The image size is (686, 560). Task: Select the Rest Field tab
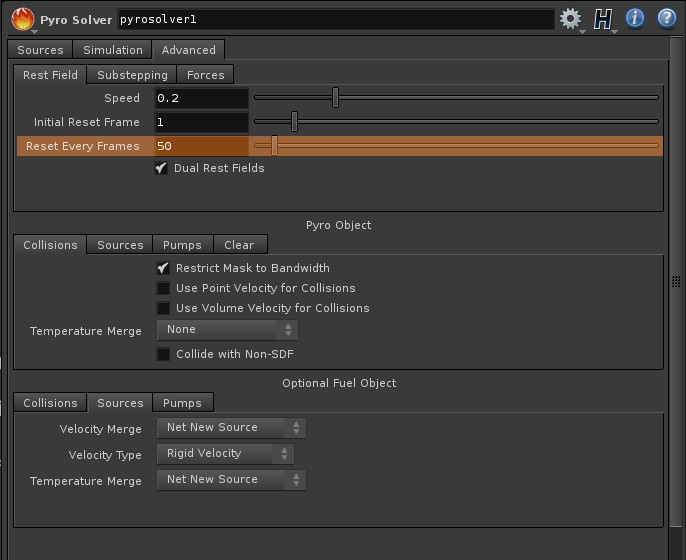point(50,75)
